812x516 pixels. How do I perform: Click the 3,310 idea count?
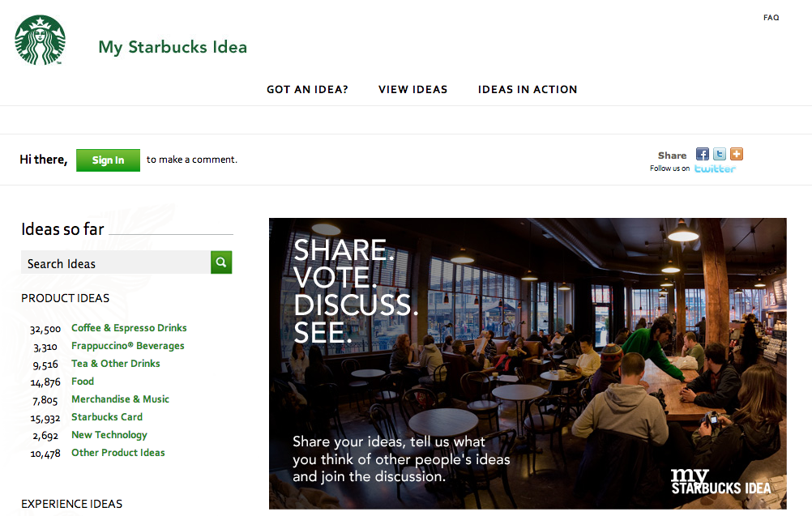click(45, 348)
